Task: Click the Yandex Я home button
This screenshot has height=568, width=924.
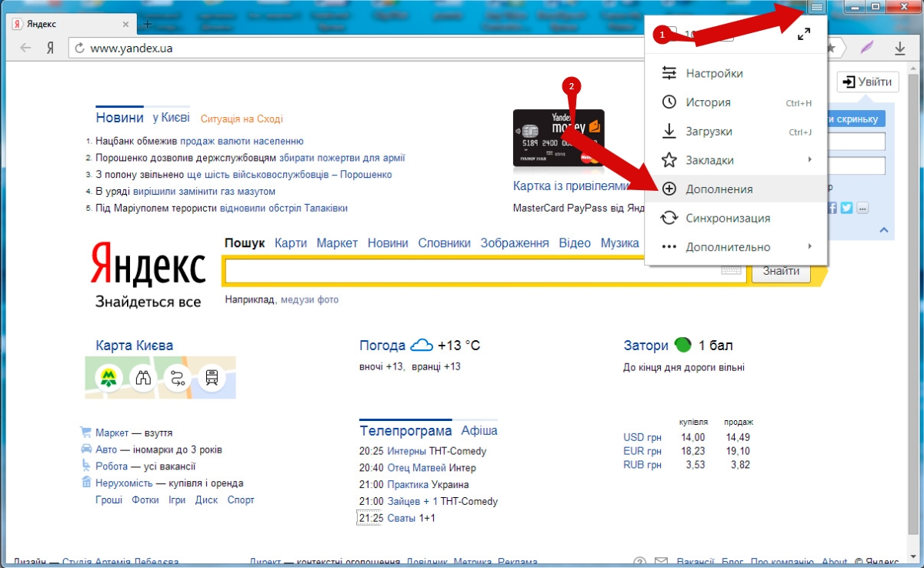Action: (50, 48)
